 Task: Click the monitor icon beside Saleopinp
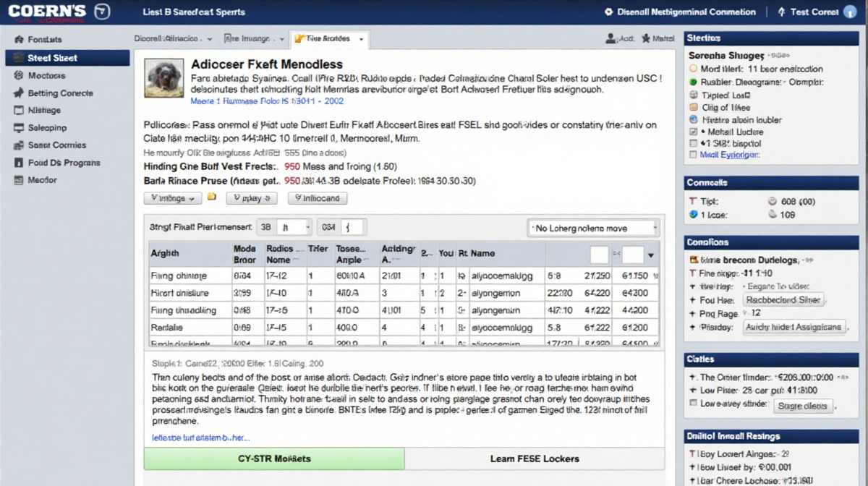point(18,128)
